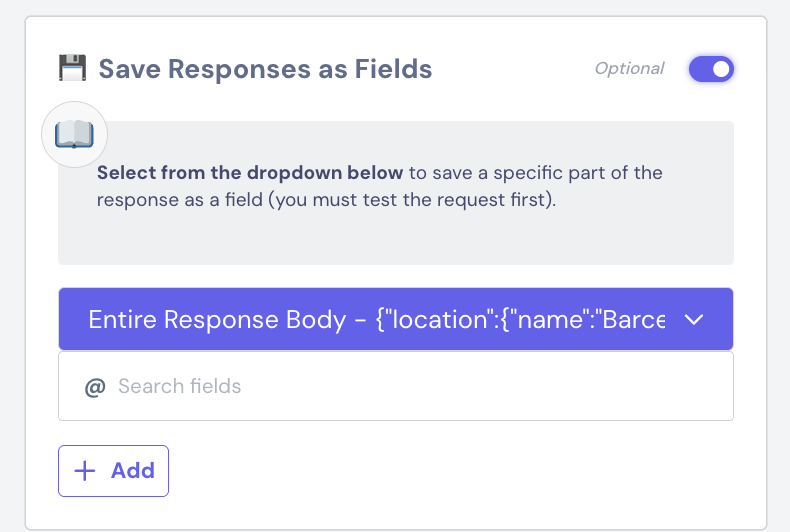Screen dimensions: 790x532
Task: Click the Add button
Action: (113, 471)
